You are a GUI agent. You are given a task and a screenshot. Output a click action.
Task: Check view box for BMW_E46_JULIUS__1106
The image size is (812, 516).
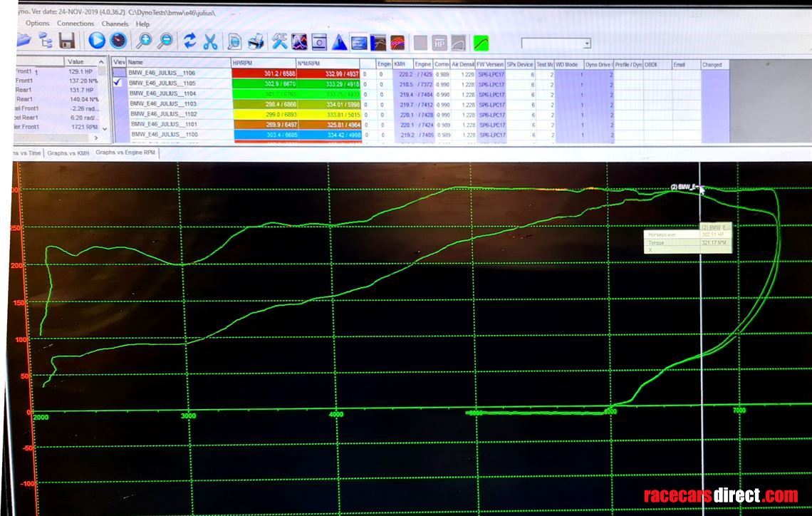[118, 73]
